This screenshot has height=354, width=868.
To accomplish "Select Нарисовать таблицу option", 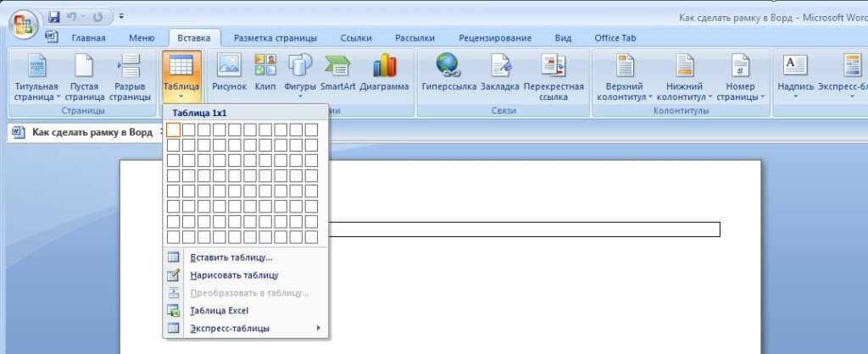I will (234, 275).
